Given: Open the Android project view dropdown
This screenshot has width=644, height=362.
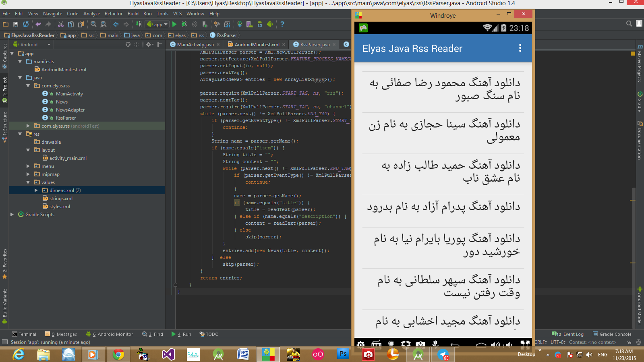Looking at the screenshot, I should [32, 45].
